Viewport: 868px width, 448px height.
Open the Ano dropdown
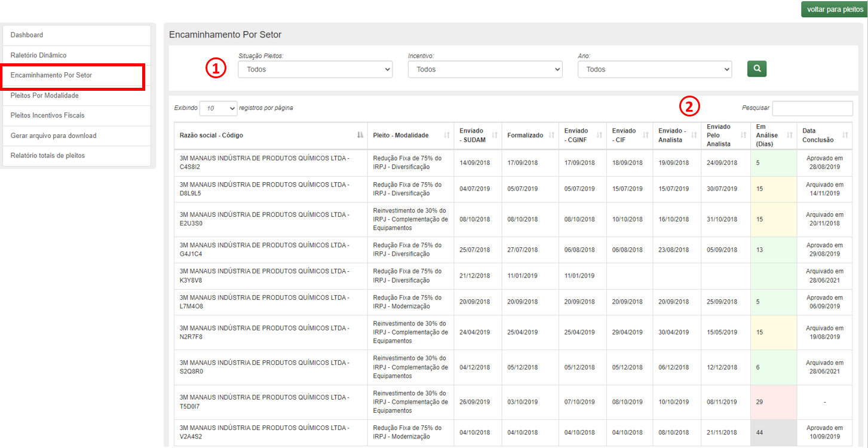(655, 69)
